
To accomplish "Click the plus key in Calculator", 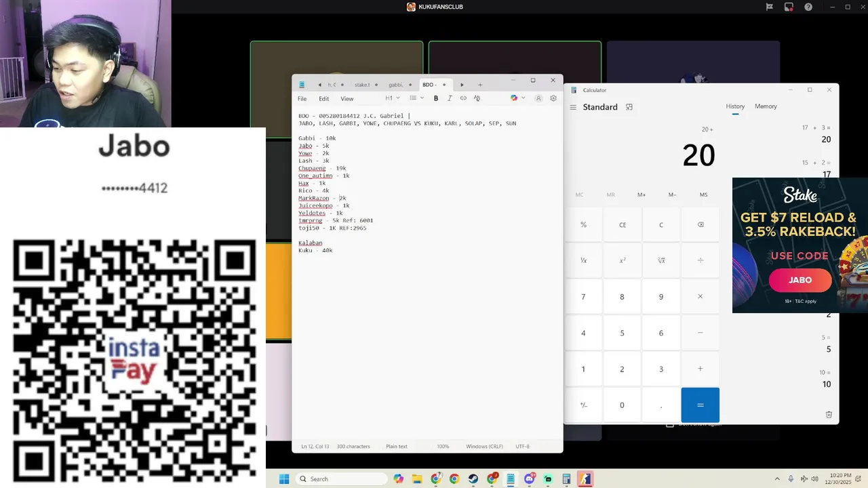I will [701, 369].
